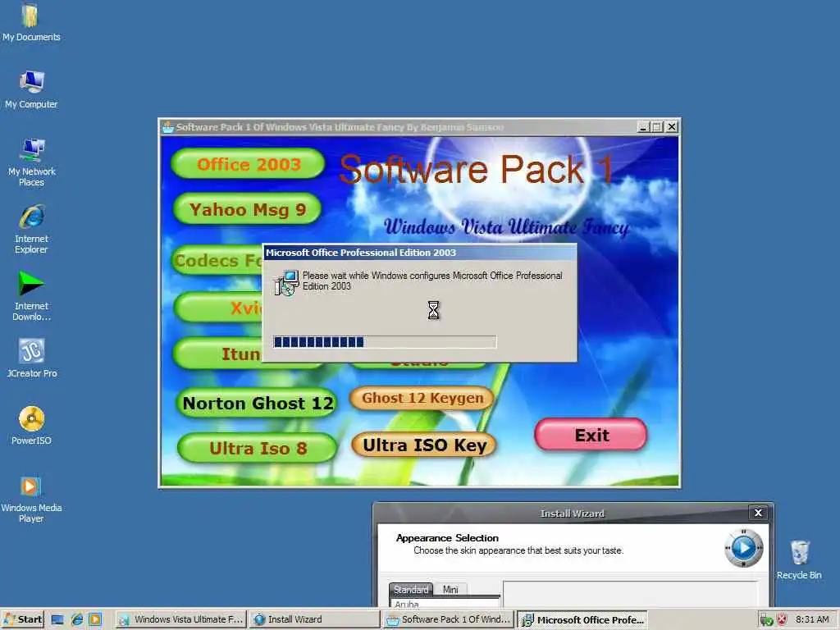Open the JCreator Pro desktop icon
The width and height of the screenshot is (840, 630).
32,358
